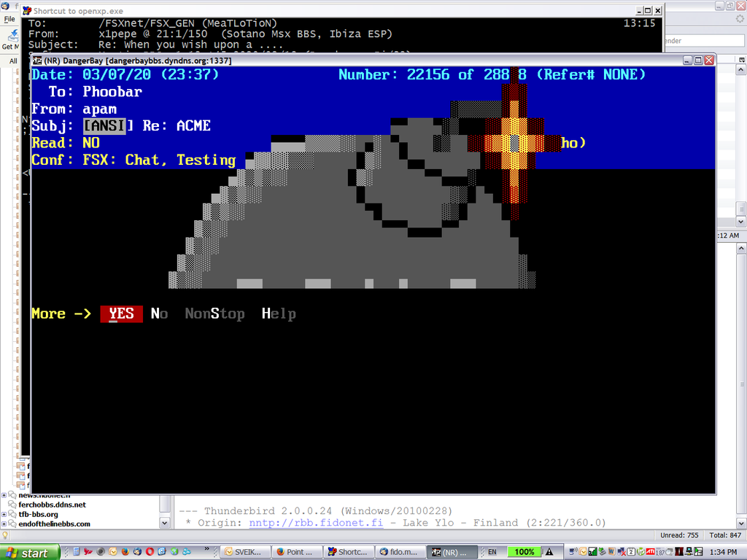This screenshot has height=560, width=747.
Task: Click Thunderbird message list scroll down arrow
Action: [741, 222]
